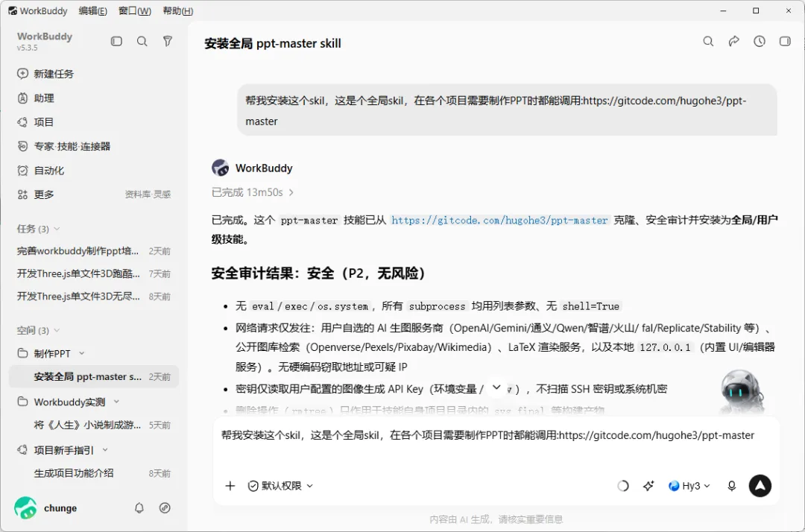805x532 pixels.
Task: Expand the 已完成 13m50s details
Action: (253, 192)
